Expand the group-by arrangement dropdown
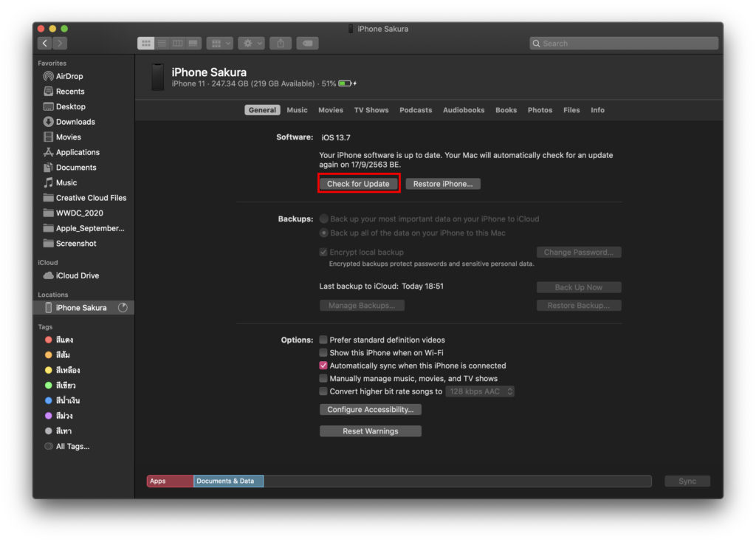The width and height of the screenshot is (756, 542). pyautogui.click(x=219, y=44)
